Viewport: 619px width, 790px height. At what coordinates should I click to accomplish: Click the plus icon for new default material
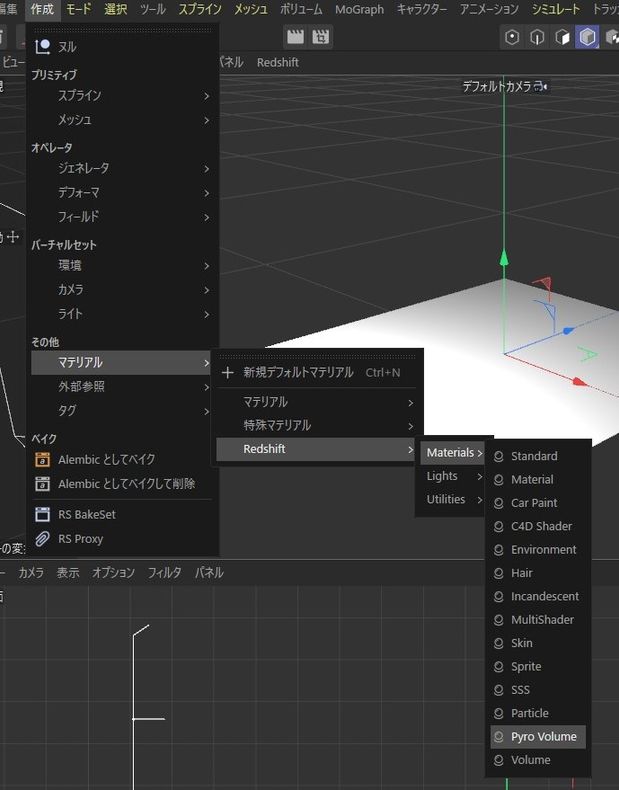click(228, 372)
